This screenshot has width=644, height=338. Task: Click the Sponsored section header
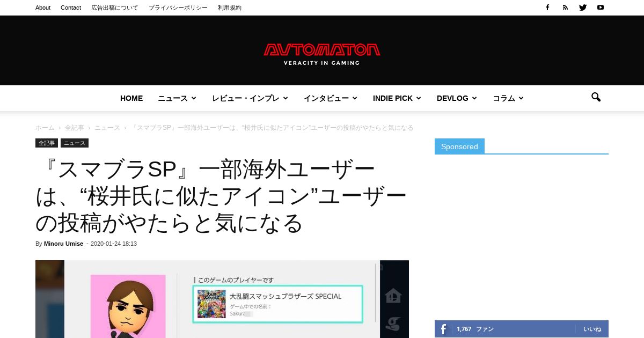[x=459, y=146]
